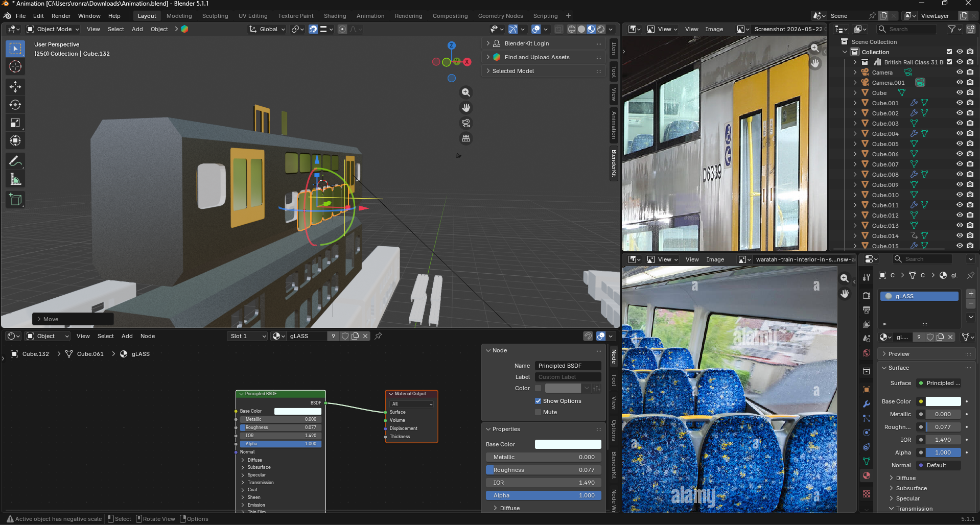Image resolution: width=980 pixels, height=525 pixels.
Task: Open the Output properties tab
Action: point(867,310)
